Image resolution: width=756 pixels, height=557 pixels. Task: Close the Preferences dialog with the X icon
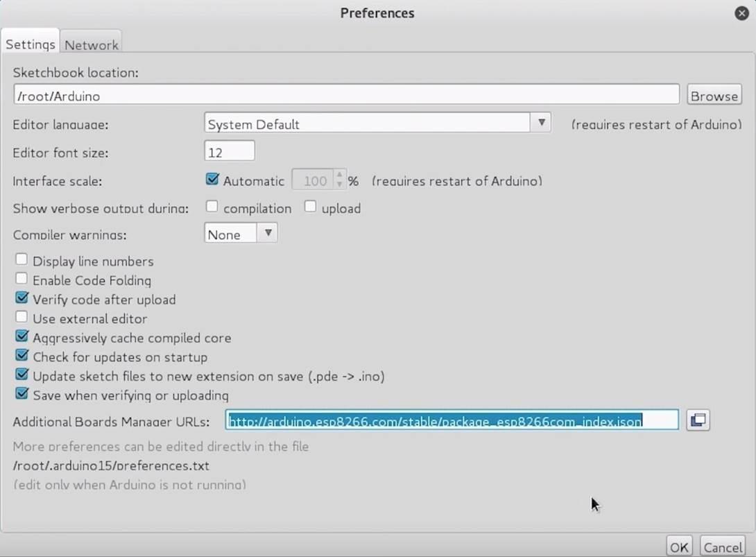pyautogui.click(x=741, y=13)
